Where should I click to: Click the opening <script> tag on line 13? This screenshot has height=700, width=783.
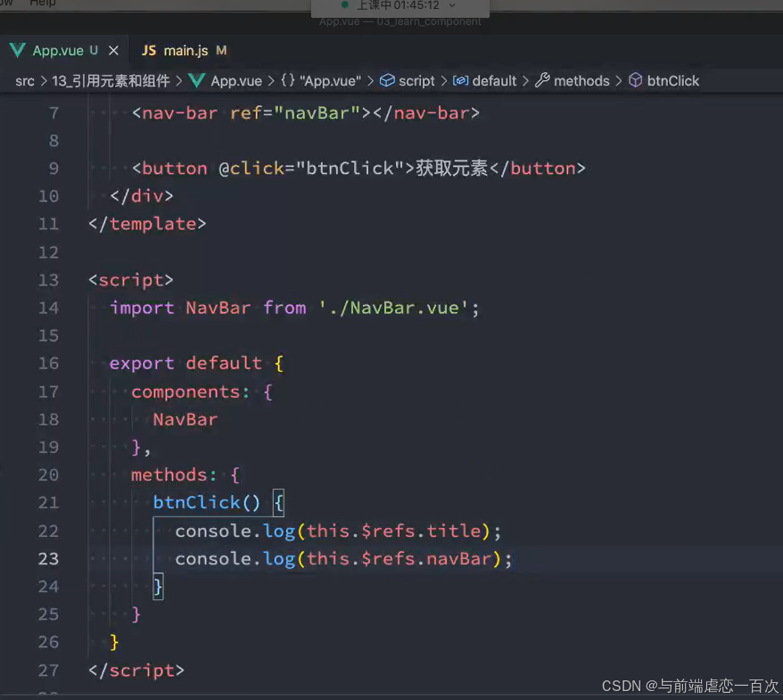pos(131,280)
